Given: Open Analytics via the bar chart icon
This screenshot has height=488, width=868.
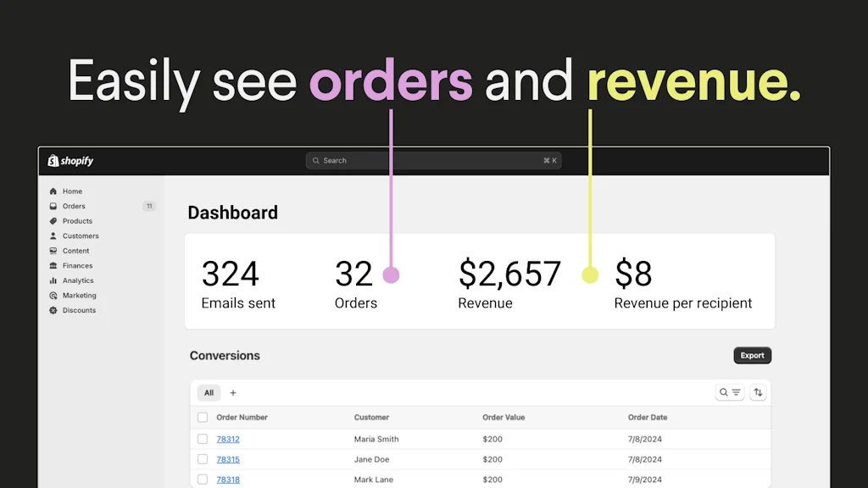Looking at the screenshot, I should pyautogui.click(x=53, y=280).
